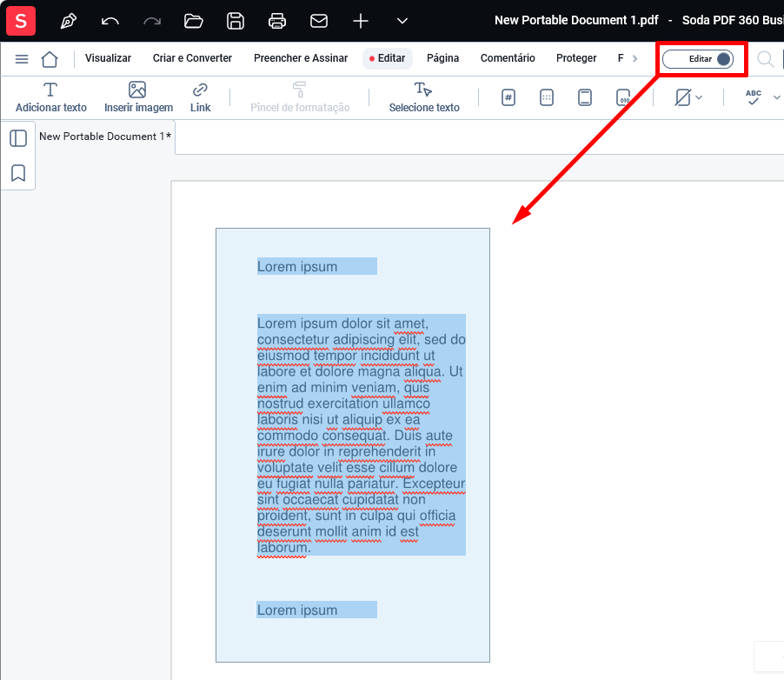This screenshot has width=784, height=680.
Task: Click the Bates numbering 010 icon
Action: pyautogui.click(x=623, y=97)
